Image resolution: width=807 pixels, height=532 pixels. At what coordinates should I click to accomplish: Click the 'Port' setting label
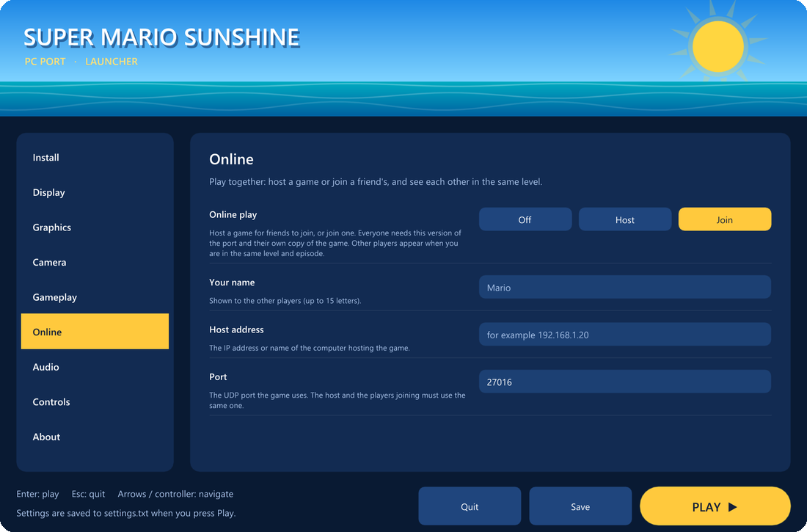(218, 377)
